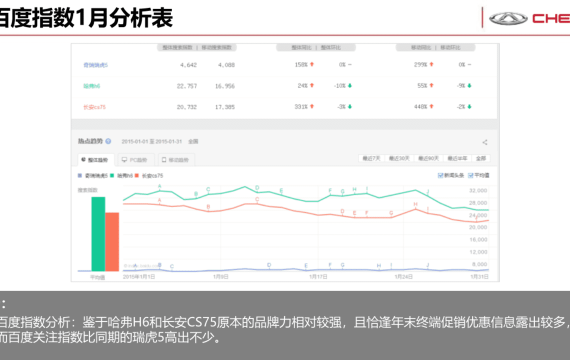
Task: Click the phone icon on the 移动趋势 tab
Action: coord(164,160)
